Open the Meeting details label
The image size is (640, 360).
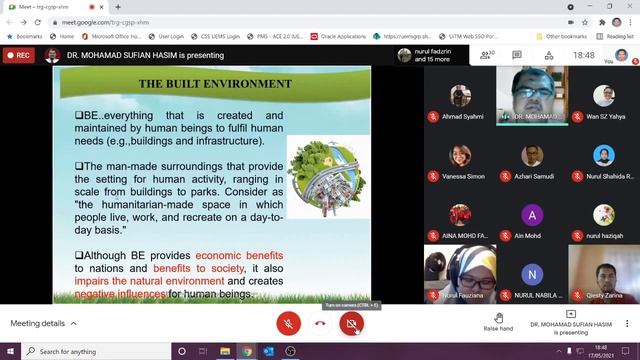coord(38,323)
